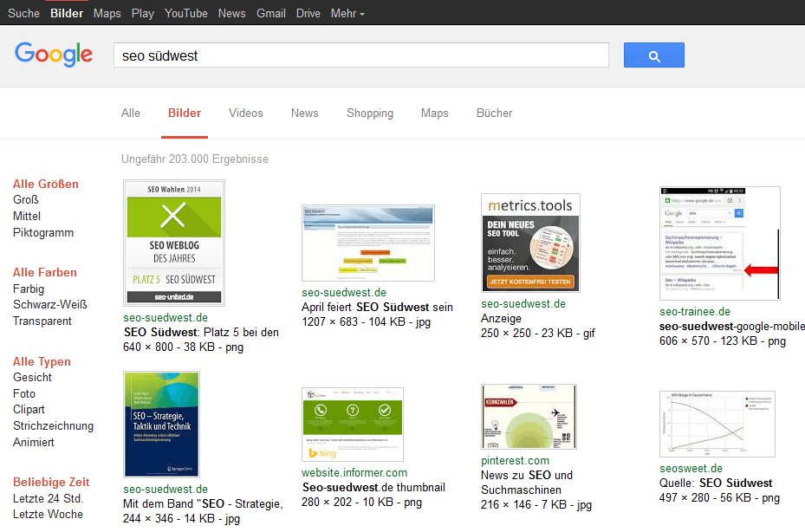This screenshot has width=805, height=532.
Task: Select the Bilder results tab
Action: [185, 113]
